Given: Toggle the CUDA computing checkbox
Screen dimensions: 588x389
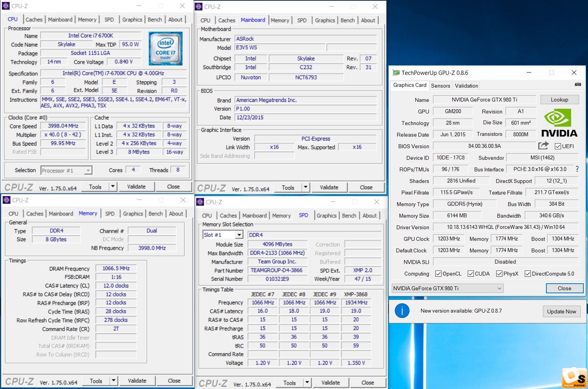Looking at the screenshot, I should [x=470, y=274].
